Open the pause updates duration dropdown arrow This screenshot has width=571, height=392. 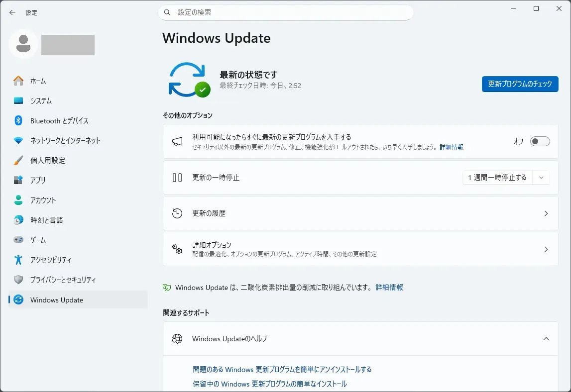click(541, 178)
